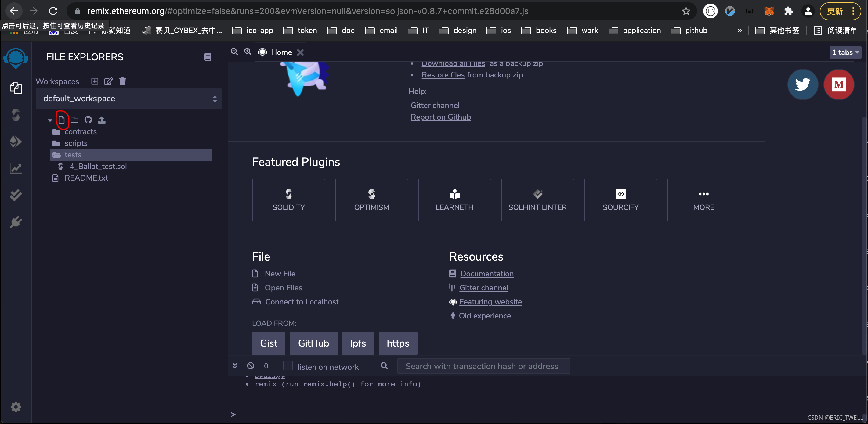Toggle the terminal panel collapse arrows

tap(235, 366)
